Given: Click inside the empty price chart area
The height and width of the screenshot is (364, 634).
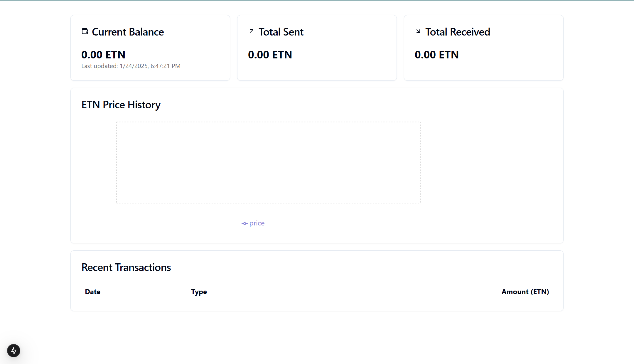Looking at the screenshot, I should point(268,163).
